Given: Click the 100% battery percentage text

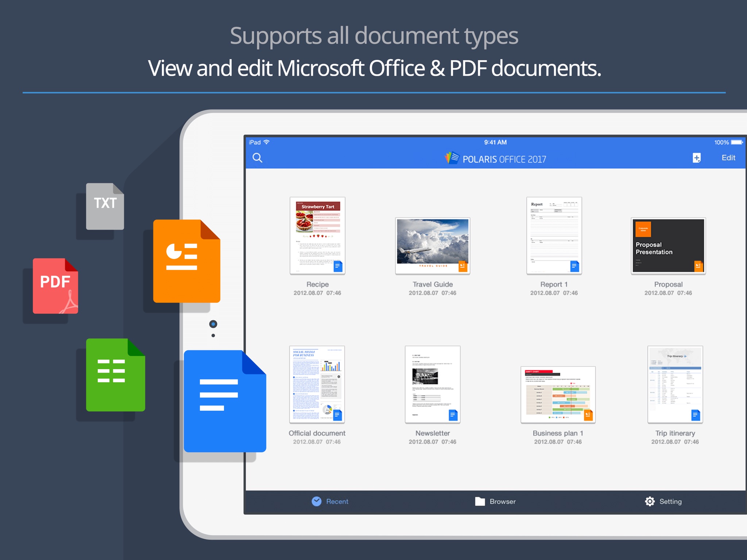Looking at the screenshot, I should (721, 142).
